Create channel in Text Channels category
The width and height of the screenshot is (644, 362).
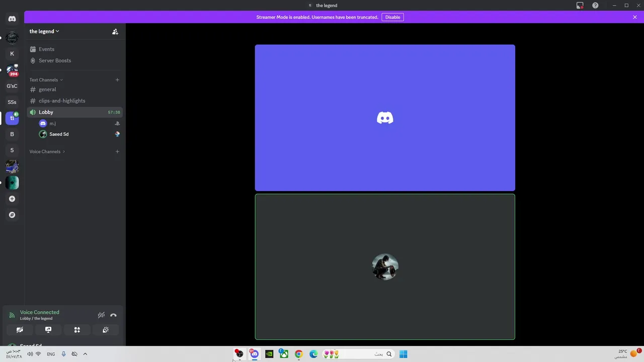[x=117, y=80]
